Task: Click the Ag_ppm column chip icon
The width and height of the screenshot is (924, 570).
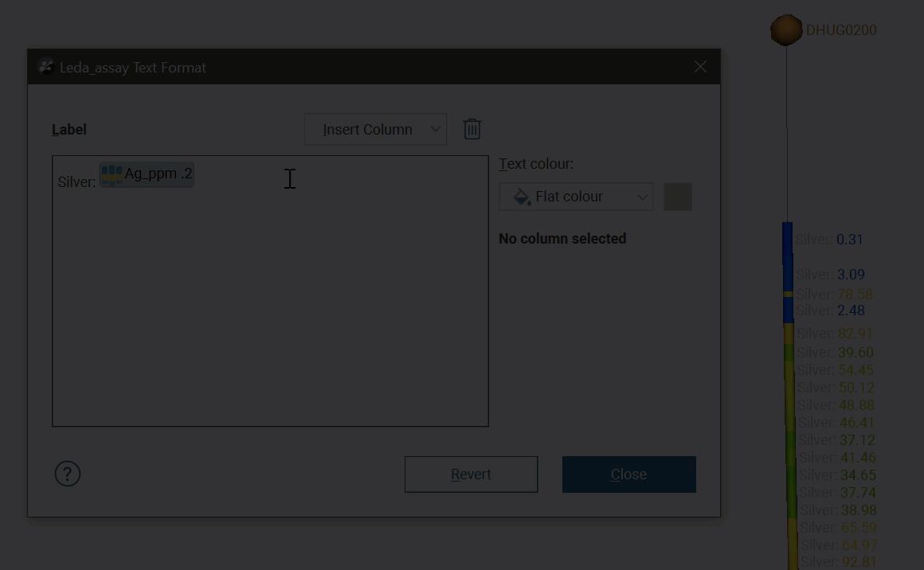Action: pos(112,174)
